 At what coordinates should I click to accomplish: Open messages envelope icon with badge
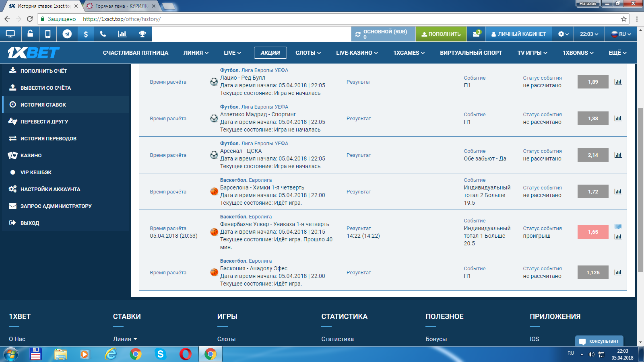[x=476, y=34]
